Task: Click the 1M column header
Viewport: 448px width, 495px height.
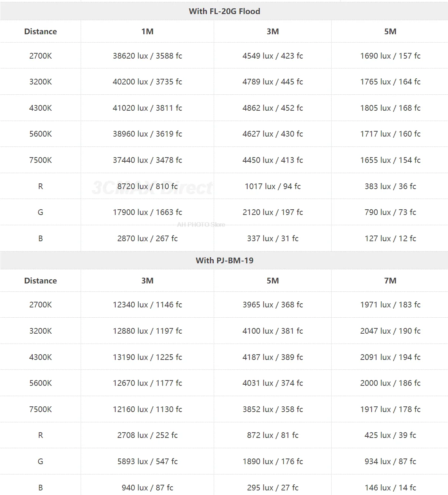Action: [148, 32]
